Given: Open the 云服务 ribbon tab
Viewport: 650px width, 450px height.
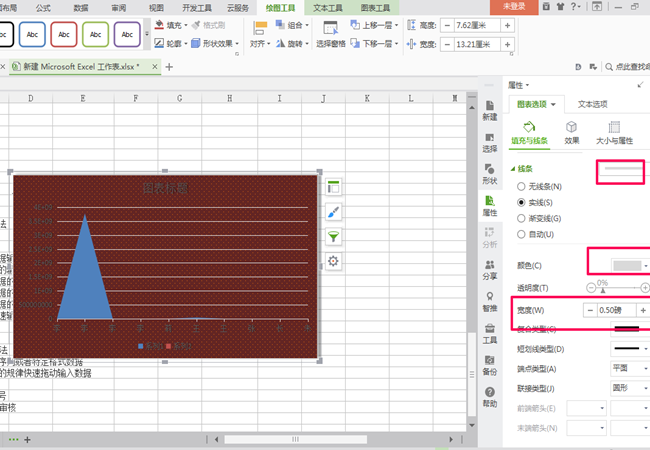Looking at the screenshot, I should [x=238, y=8].
